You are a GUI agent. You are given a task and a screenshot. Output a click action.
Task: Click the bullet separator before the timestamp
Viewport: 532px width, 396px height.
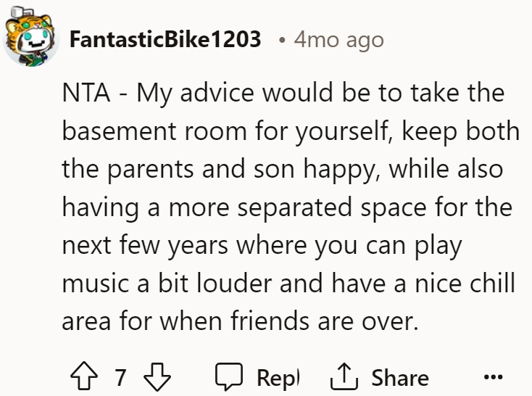pyautogui.click(x=281, y=41)
